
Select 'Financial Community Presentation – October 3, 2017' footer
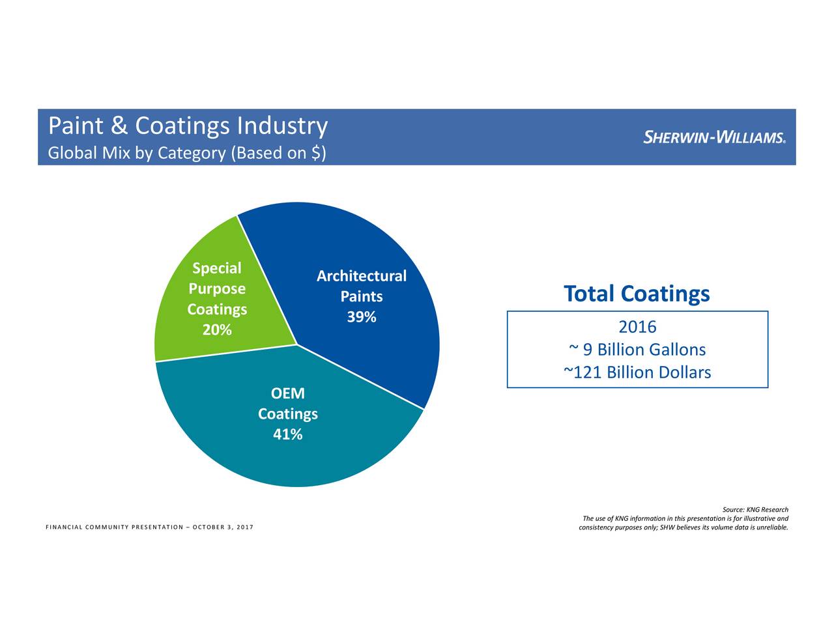tap(149, 527)
